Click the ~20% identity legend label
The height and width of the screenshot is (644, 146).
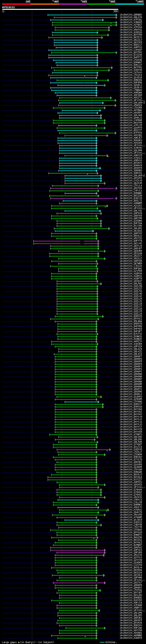pyautogui.click(x=28, y=2)
